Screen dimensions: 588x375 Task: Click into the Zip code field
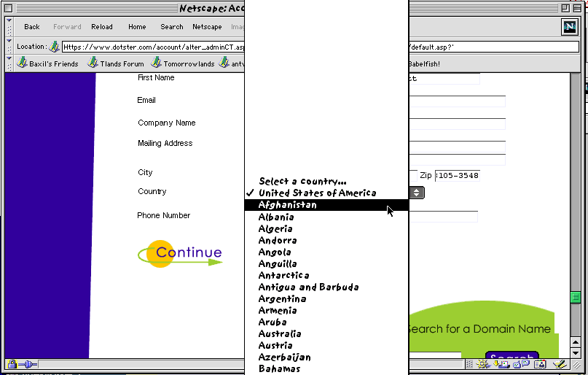(457, 176)
